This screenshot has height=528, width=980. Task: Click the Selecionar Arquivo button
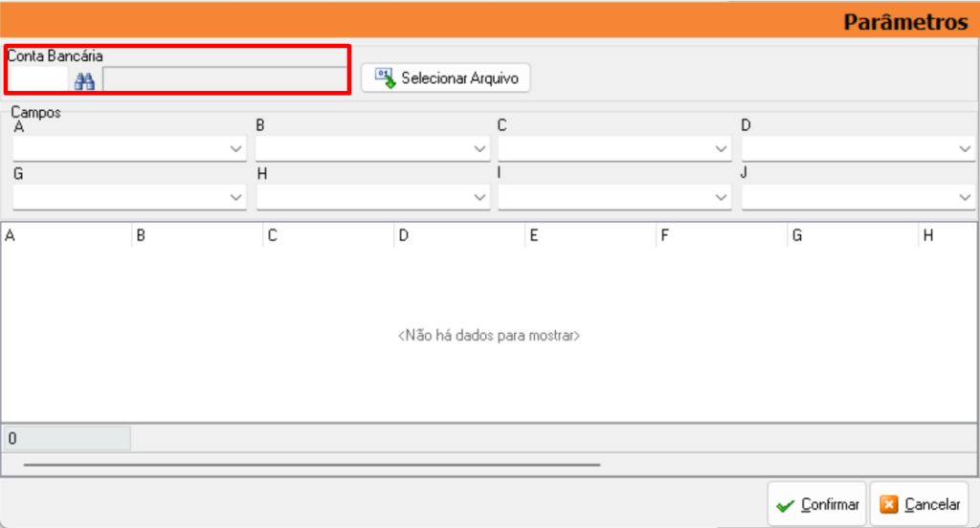point(446,78)
